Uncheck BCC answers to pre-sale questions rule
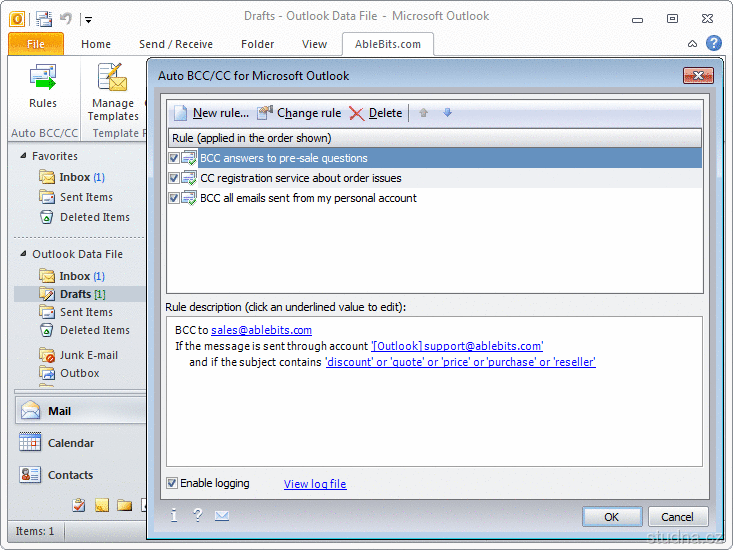 point(174,158)
